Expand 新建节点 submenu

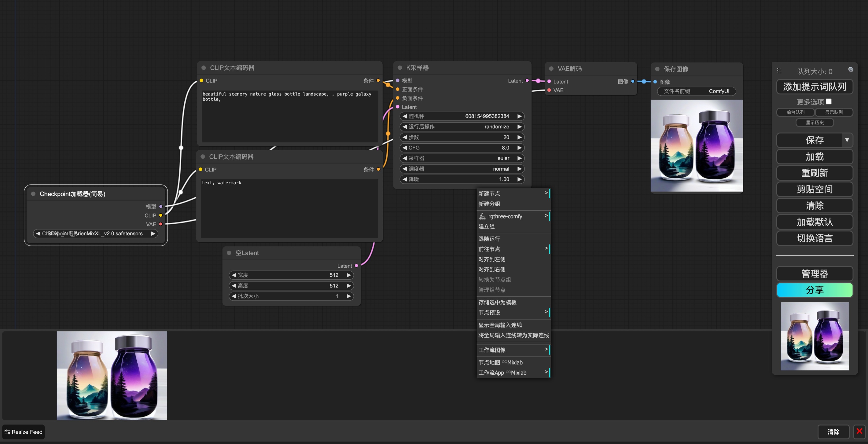pyautogui.click(x=514, y=194)
